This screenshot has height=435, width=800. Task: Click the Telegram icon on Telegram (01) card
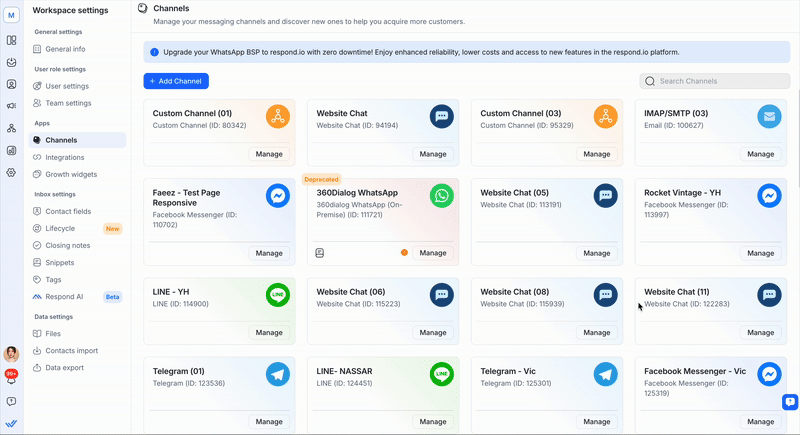click(278, 374)
